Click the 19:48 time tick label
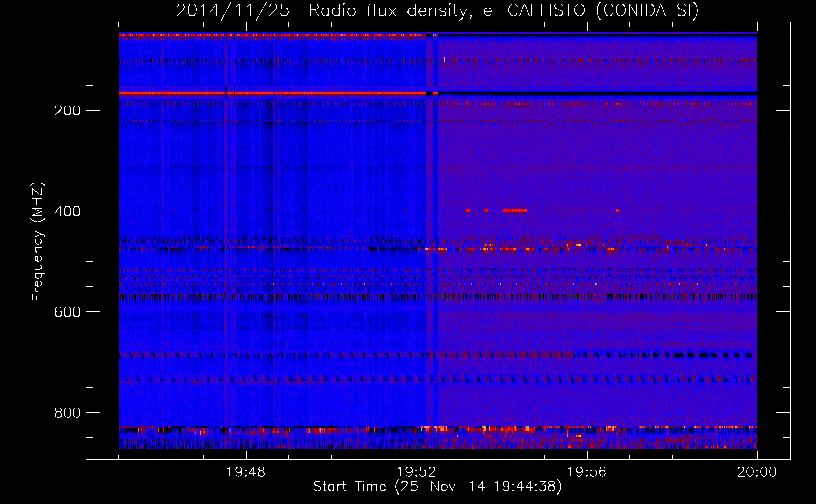 (x=246, y=472)
